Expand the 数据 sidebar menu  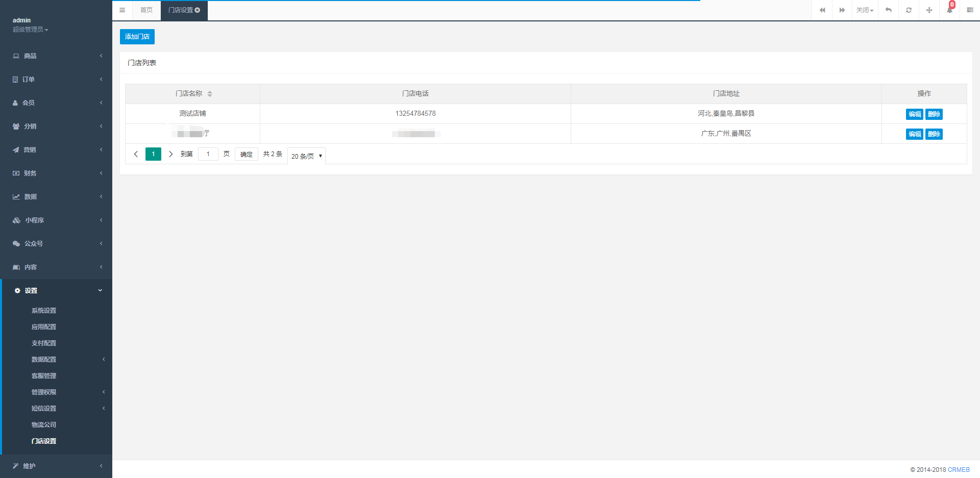point(56,196)
